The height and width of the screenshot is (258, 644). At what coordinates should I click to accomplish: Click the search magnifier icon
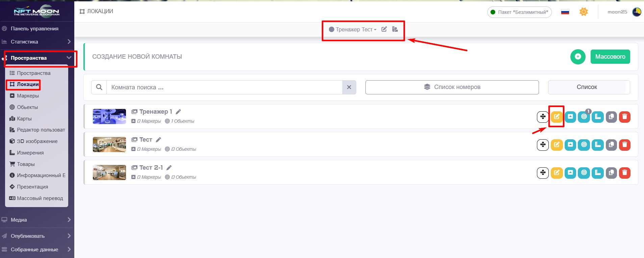pyautogui.click(x=99, y=87)
